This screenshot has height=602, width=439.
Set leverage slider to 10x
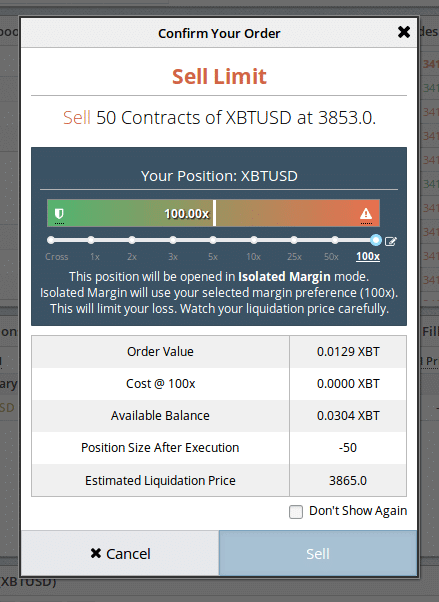254,240
